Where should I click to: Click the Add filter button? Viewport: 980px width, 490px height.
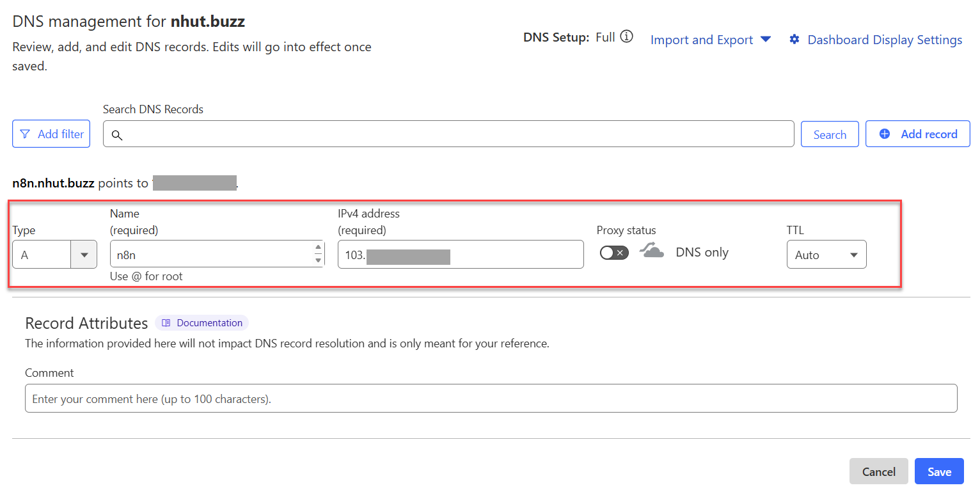point(51,134)
